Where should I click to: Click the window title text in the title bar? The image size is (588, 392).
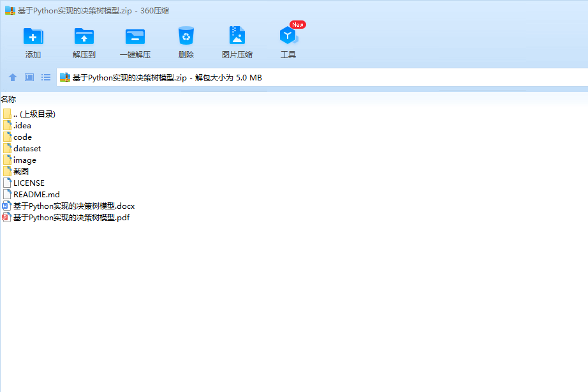(93, 10)
